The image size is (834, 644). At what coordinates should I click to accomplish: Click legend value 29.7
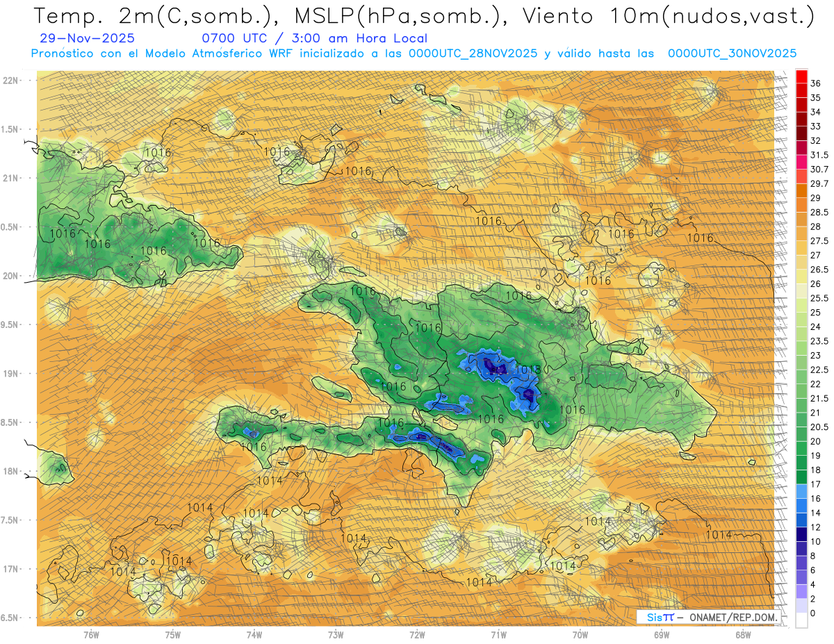coord(819,184)
